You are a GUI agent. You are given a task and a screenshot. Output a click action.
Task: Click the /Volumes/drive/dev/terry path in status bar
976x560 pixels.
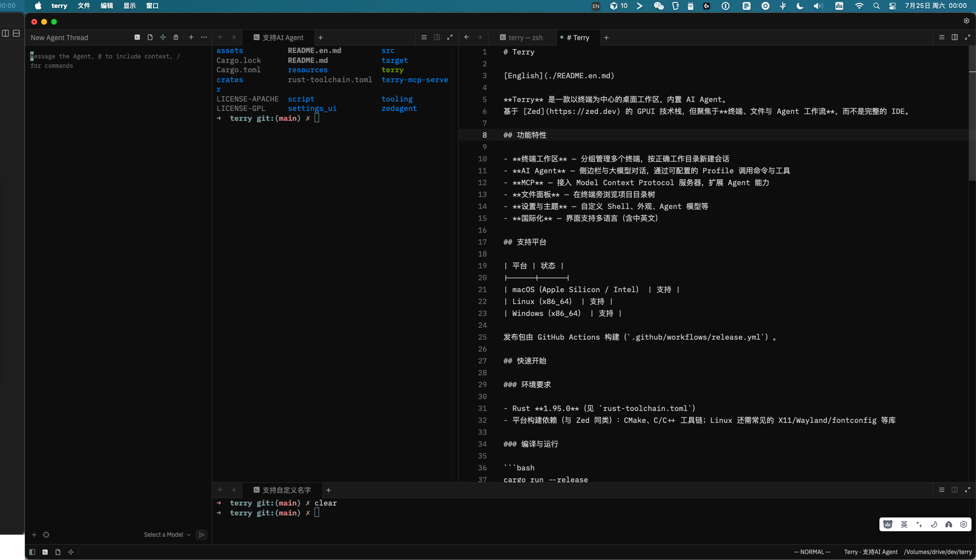pyautogui.click(x=938, y=552)
